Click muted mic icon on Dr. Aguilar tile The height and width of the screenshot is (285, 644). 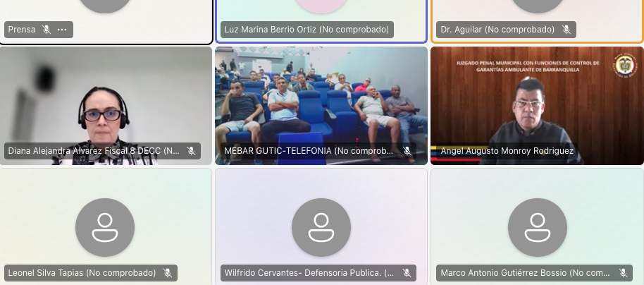566,30
